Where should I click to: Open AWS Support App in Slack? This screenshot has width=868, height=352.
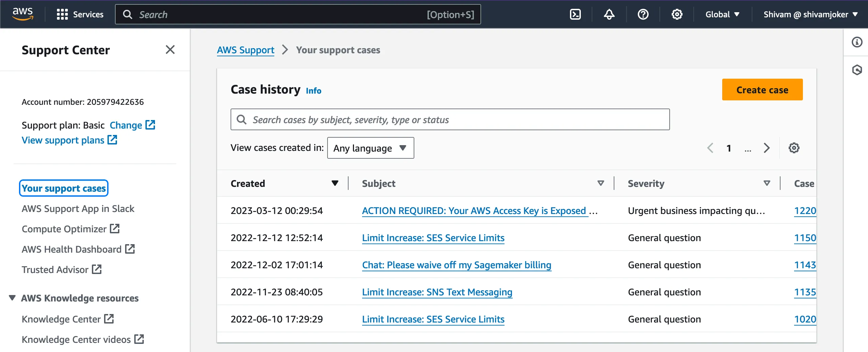78,209
